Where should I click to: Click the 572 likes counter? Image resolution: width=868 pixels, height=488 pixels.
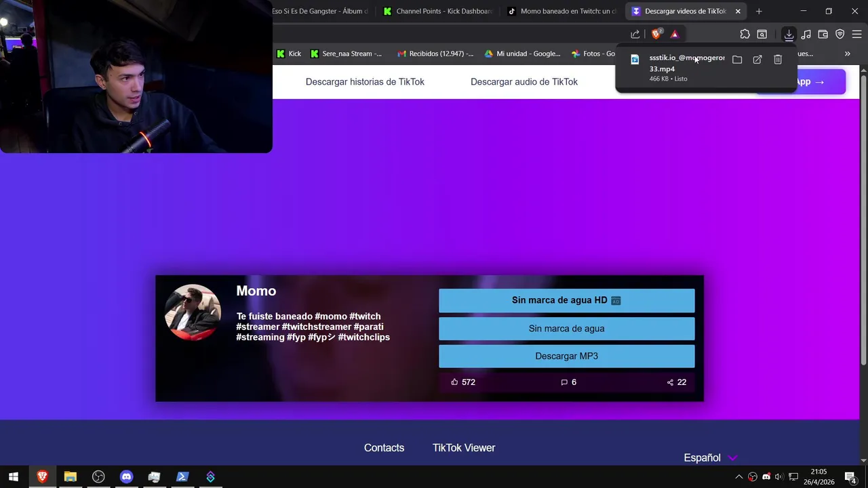coord(463,382)
